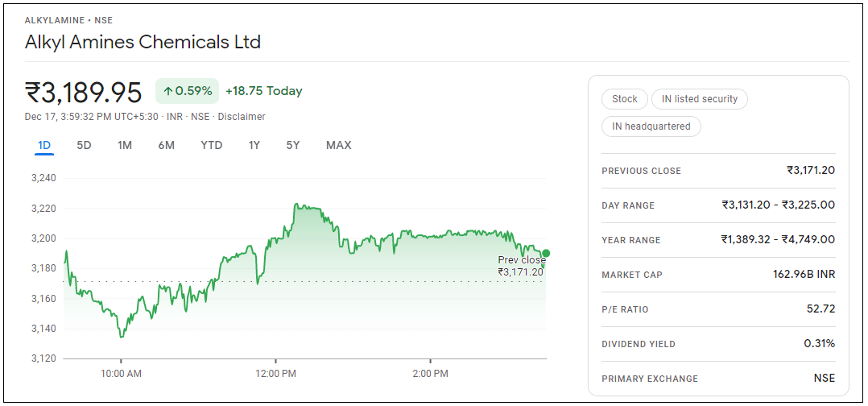
Task: Click the Market Cap row label
Action: 632,275
